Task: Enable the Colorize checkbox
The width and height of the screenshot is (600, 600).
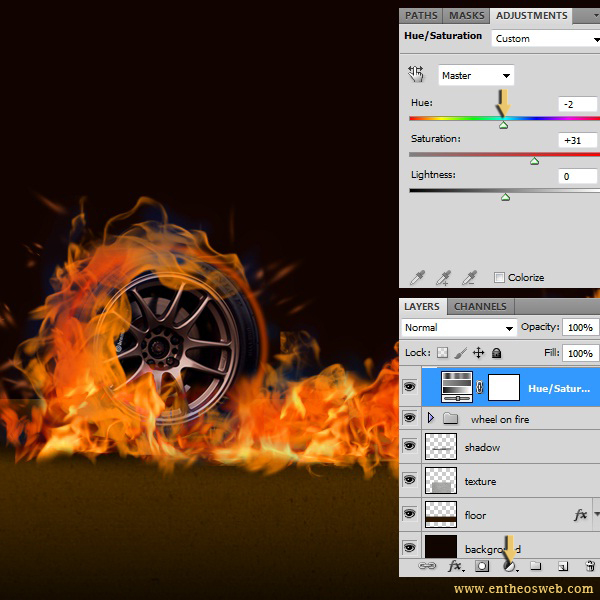Action: 499,278
